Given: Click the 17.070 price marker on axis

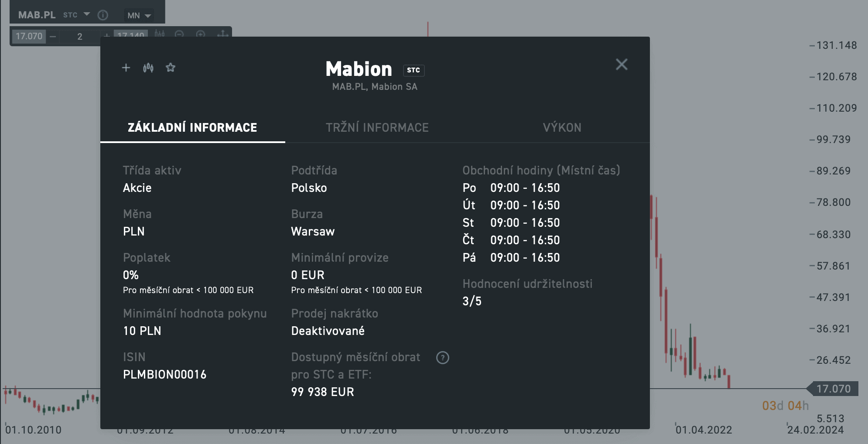Looking at the screenshot, I should point(833,389).
